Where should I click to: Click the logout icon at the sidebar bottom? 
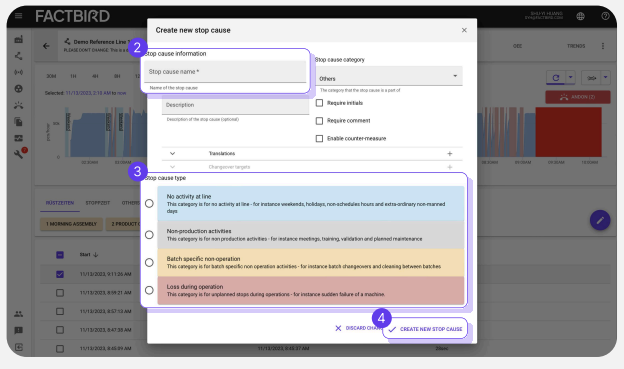[18, 347]
